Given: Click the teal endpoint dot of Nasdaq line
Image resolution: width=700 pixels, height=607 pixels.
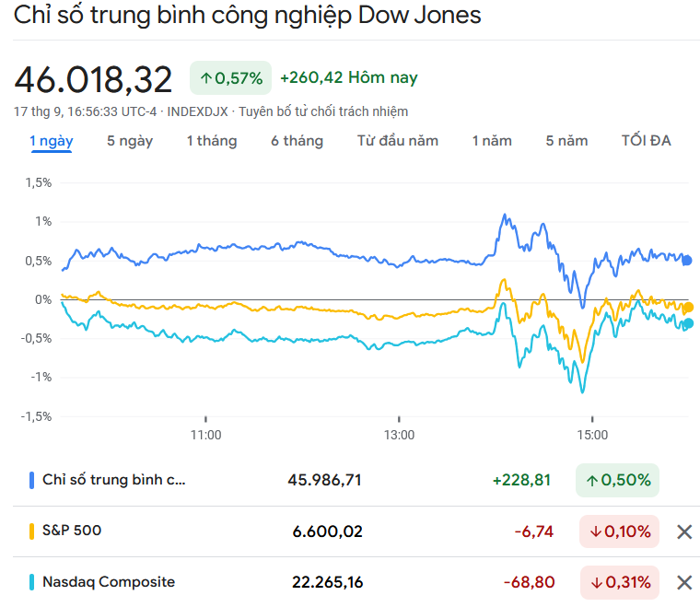Looking at the screenshot, I should tap(688, 323).
